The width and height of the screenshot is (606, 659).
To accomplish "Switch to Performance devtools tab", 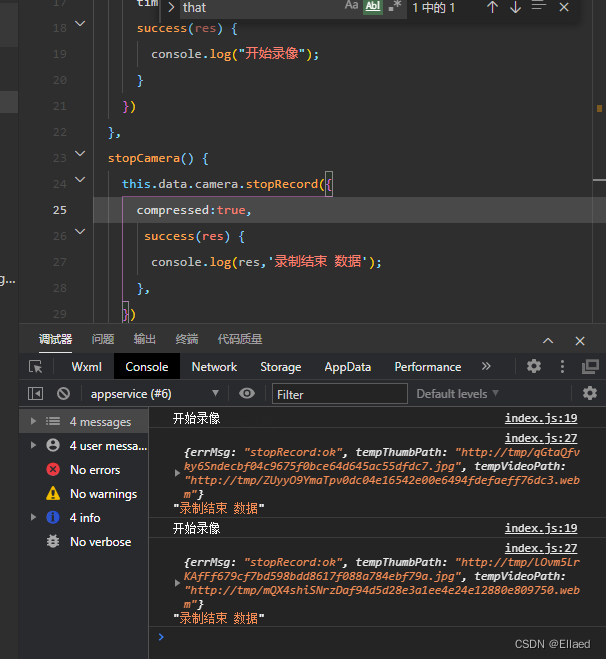I will [428, 367].
